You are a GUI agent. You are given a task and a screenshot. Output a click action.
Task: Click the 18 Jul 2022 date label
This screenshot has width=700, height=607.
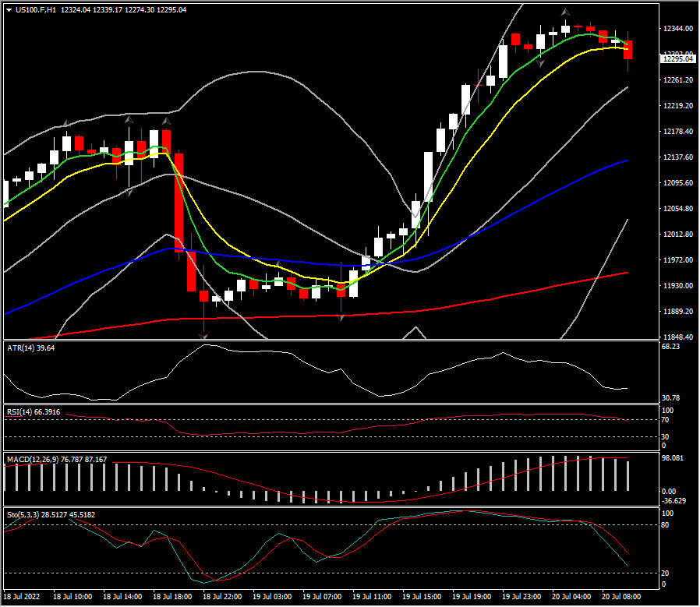[x=22, y=596]
